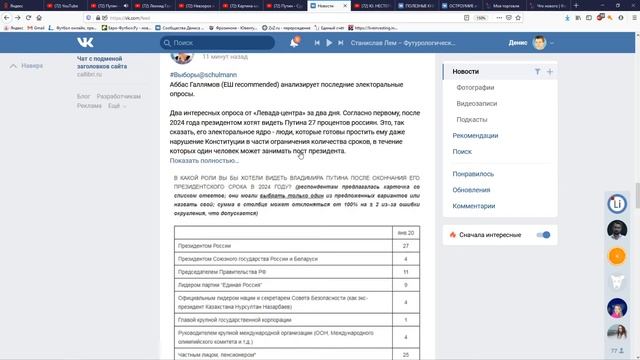Open the Реклама footer link
The width and height of the screenshot is (640, 360).
coord(89,106)
